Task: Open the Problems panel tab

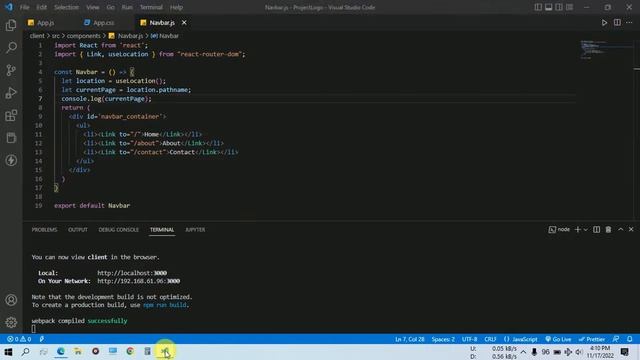Action: pyautogui.click(x=44, y=230)
